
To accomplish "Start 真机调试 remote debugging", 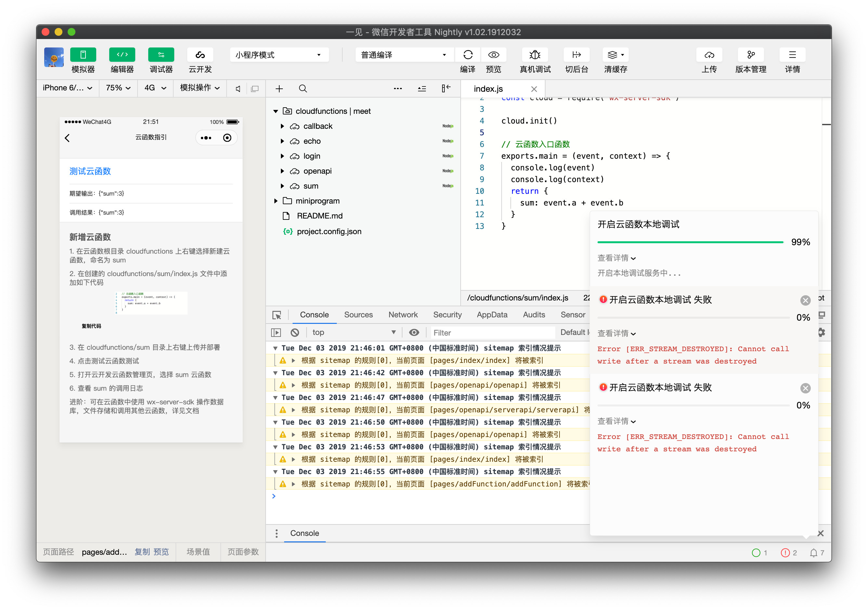I will (x=535, y=55).
